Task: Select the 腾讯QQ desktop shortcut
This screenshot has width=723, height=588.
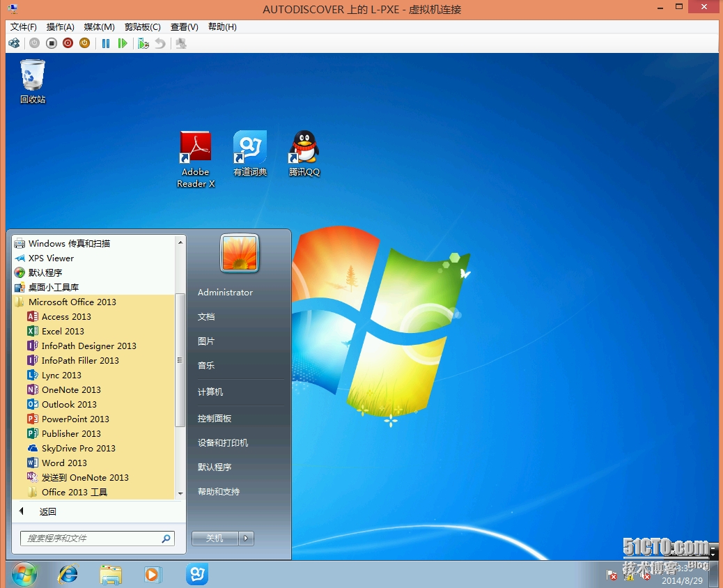Action: coord(304,153)
